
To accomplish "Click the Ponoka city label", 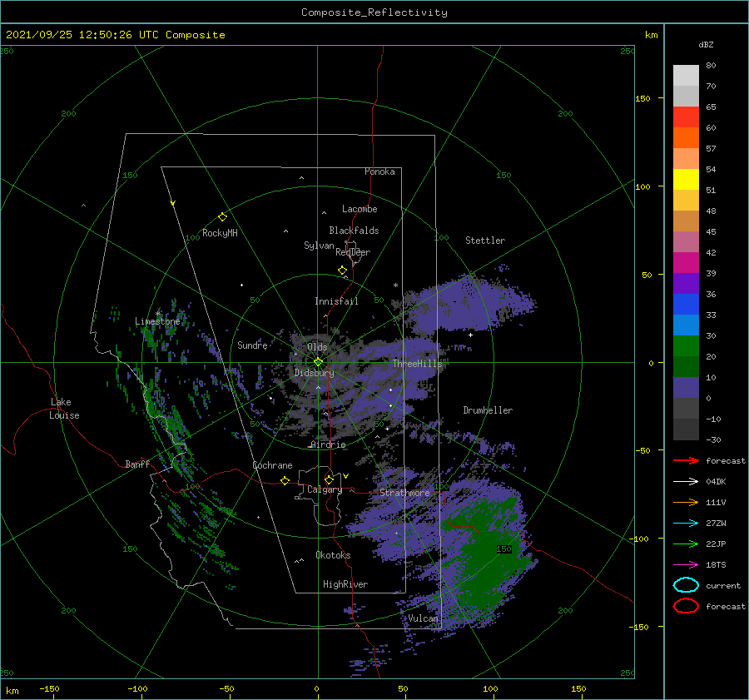I will 379,171.
